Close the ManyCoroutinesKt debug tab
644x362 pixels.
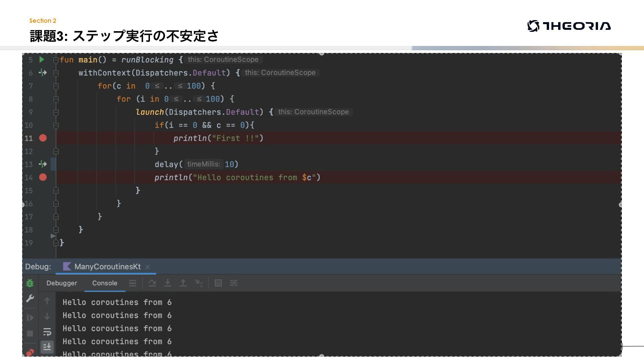[148, 267]
